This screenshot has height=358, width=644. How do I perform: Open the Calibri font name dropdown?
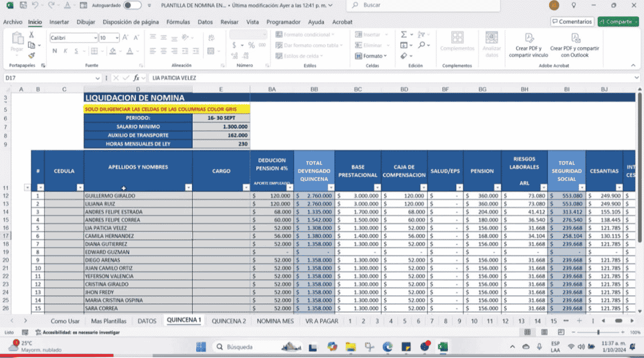(95, 38)
